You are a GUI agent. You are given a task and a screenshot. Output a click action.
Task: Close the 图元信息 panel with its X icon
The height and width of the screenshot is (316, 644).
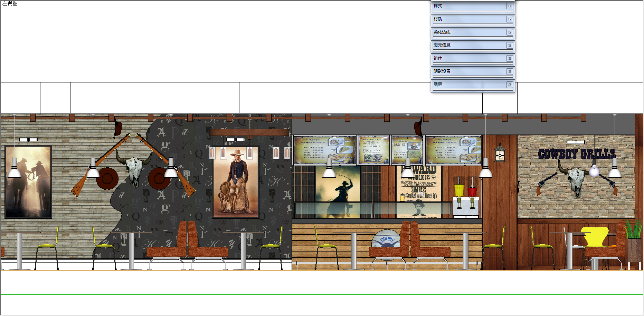510,46
